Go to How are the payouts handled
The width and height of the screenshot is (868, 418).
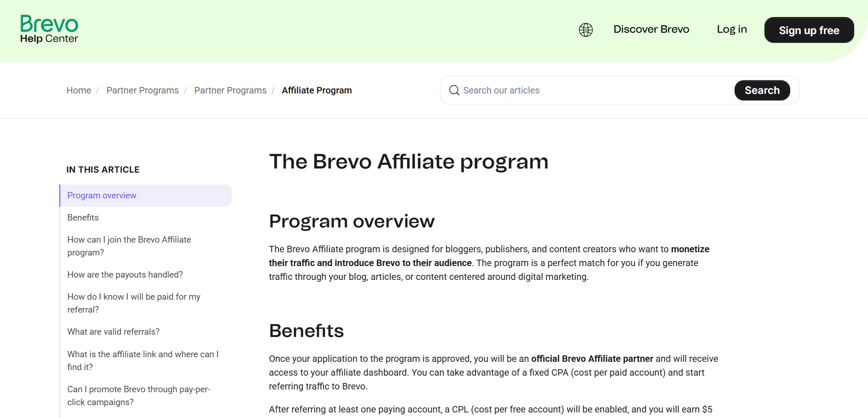(x=125, y=275)
